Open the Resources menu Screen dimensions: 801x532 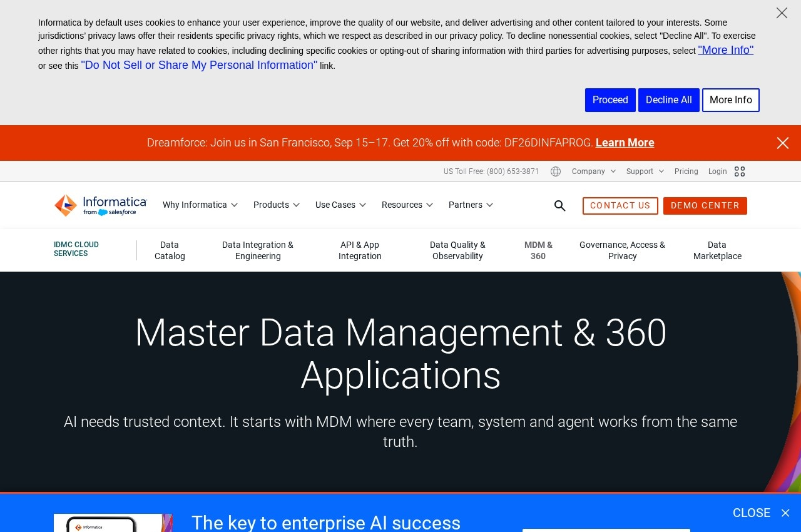click(x=407, y=205)
